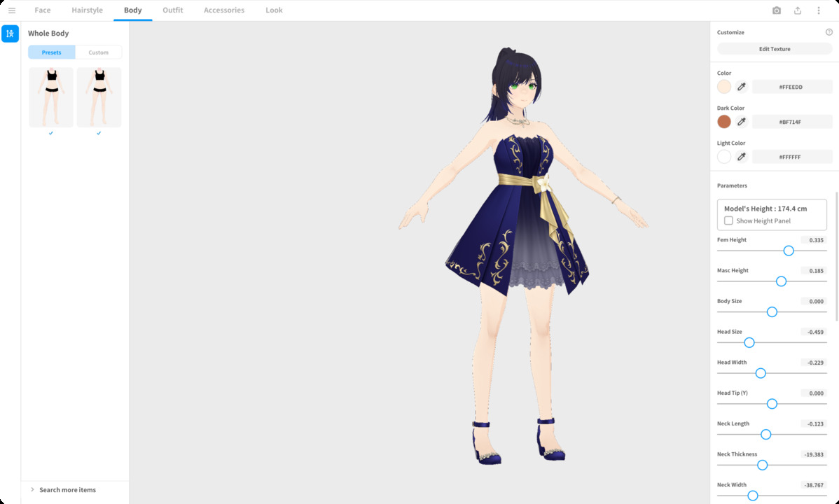Image resolution: width=839 pixels, height=504 pixels.
Task: Click eyedropper next to Color #FFEEDD
Action: [x=742, y=87]
